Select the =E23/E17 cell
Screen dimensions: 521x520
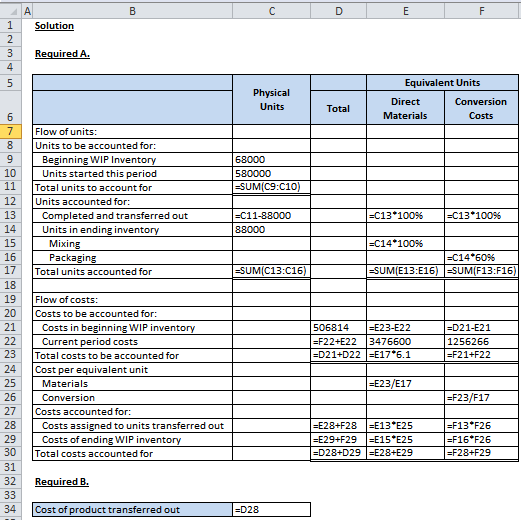coord(405,384)
